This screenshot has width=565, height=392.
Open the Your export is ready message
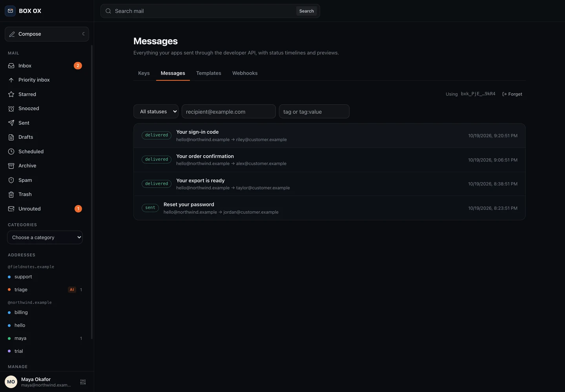330,184
